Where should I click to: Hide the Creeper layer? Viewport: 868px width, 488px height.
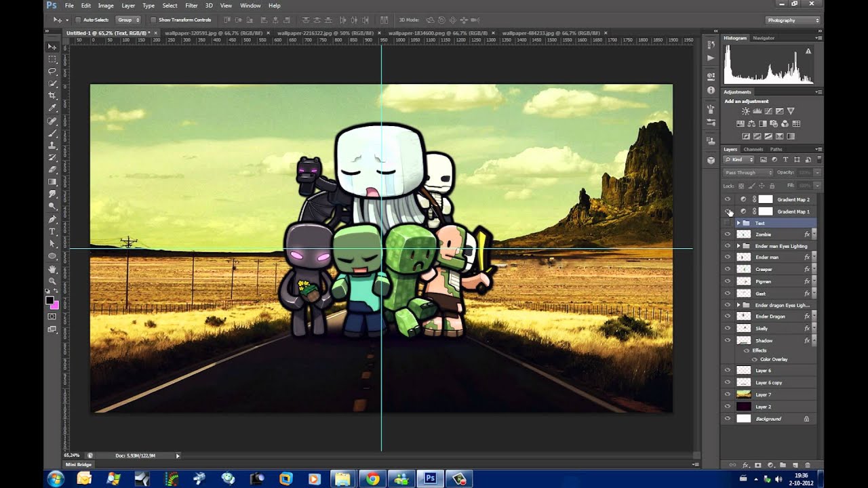(x=728, y=269)
